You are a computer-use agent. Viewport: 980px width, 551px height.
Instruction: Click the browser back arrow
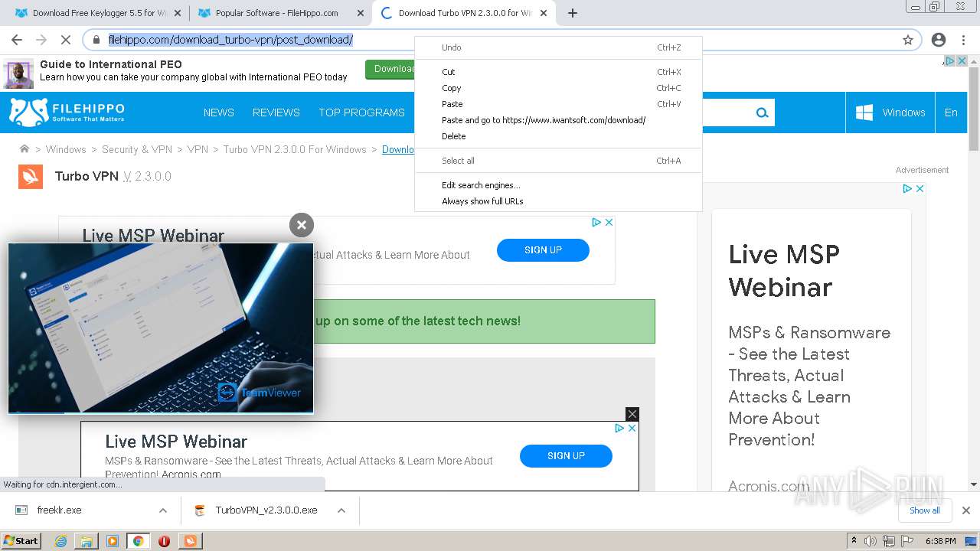[17, 40]
